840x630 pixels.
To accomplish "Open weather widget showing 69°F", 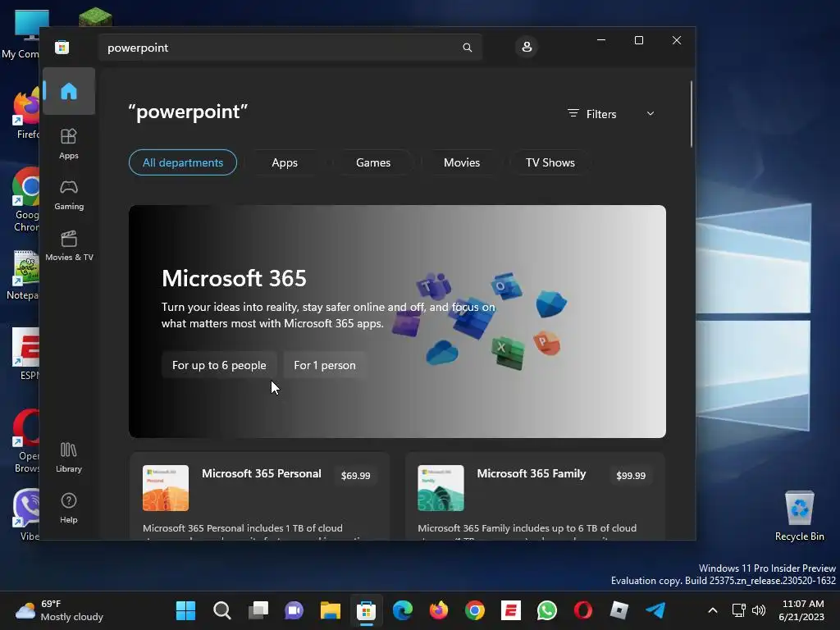I will tap(59, 610).
